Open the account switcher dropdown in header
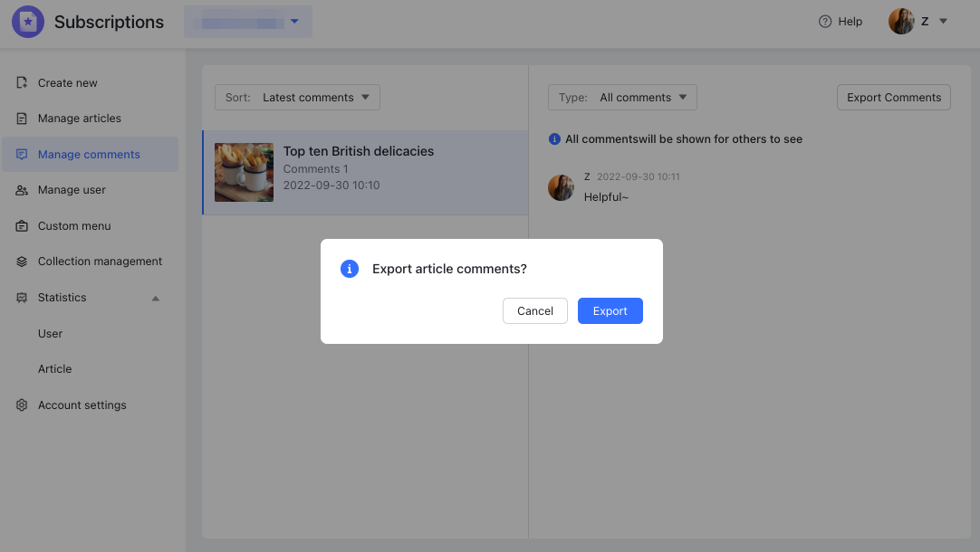The image size is (980, 552). point(248,22)
